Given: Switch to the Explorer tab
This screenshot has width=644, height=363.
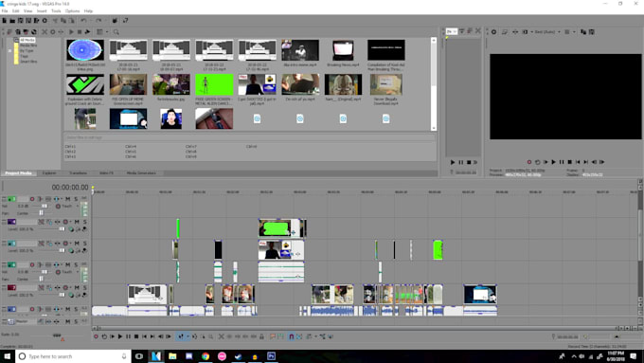Looking at the screenshot, I should click(x=49, y=173).
